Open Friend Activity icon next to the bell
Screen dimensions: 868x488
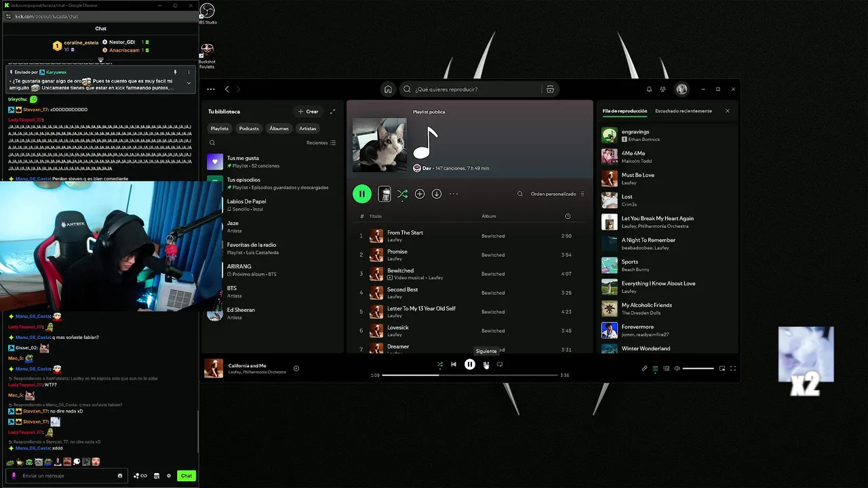[x=663, y=89]
